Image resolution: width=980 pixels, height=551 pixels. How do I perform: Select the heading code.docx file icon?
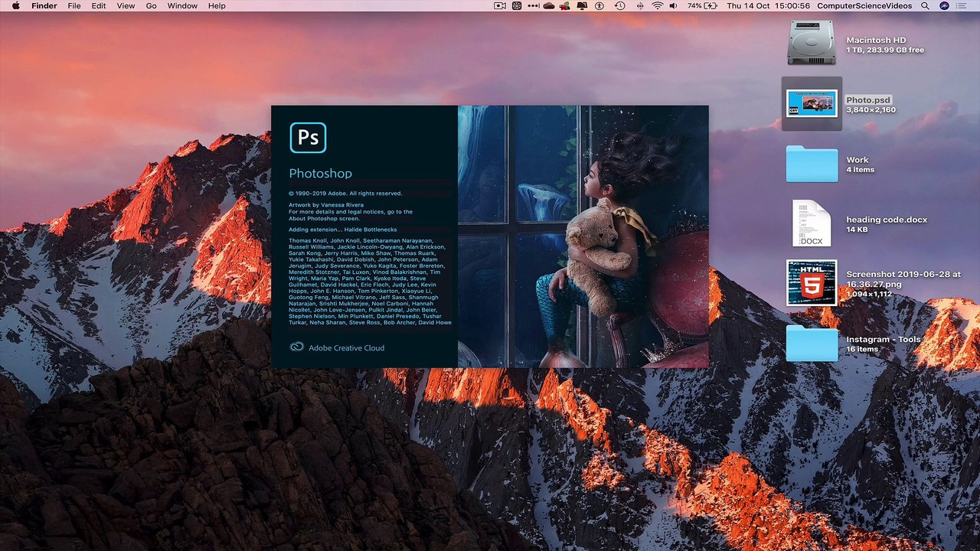[812, 223]
